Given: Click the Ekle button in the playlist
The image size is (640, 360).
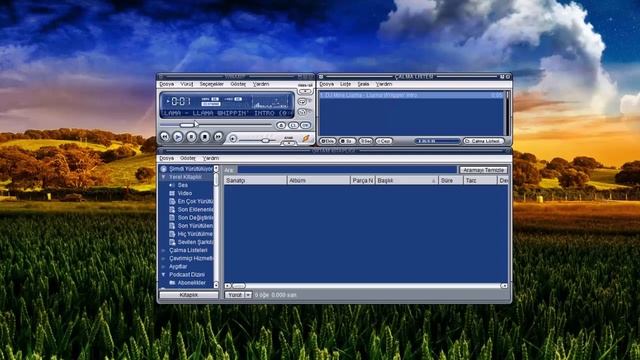Looking at the screenshot, I should [328, 141].
